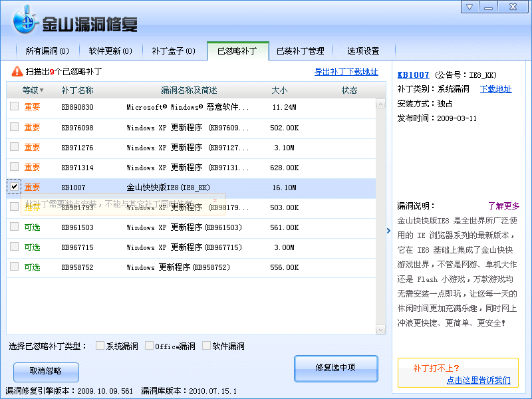This screenshot has height=399, width=532.
Task: Go to the 选项设置 tab
Action: [x=363, y=51]
